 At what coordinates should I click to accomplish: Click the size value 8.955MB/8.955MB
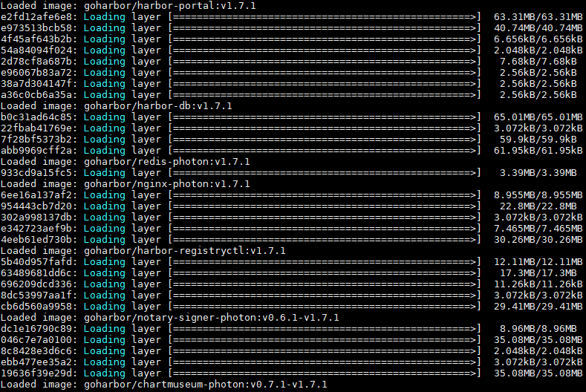[538, 195]
